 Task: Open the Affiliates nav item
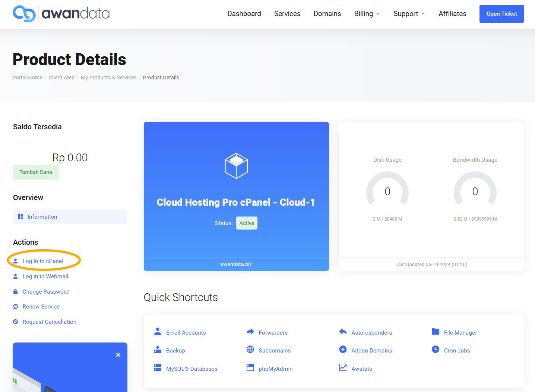(453, 14)
